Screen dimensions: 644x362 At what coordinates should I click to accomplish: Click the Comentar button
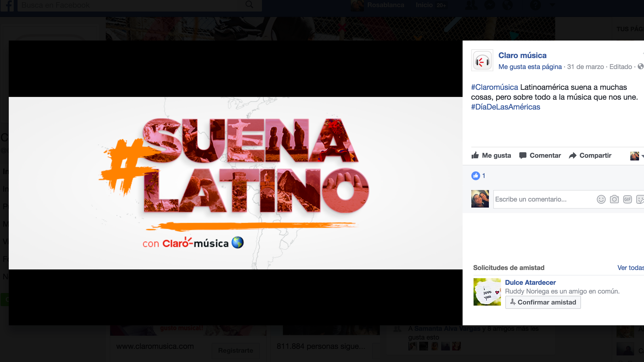(540, 156)
